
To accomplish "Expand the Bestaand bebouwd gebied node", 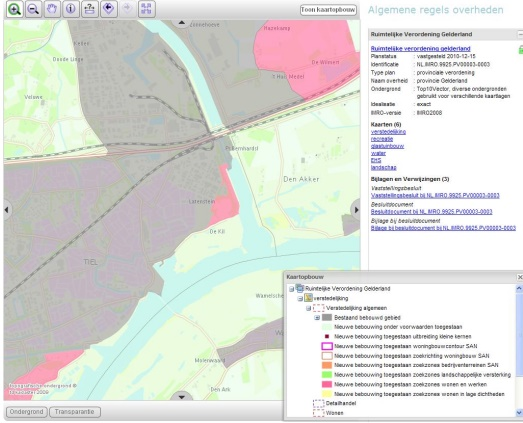I will click(317, 318).
